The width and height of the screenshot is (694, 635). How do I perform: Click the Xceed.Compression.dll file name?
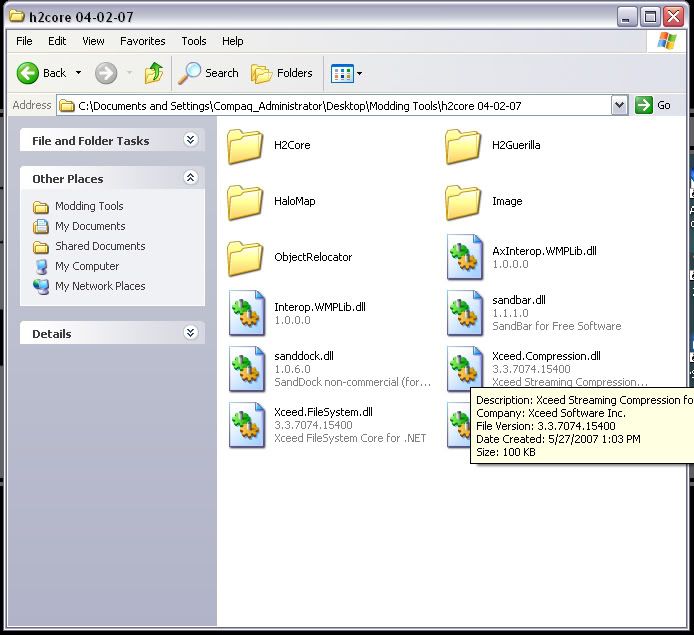click(x=546, y=356)
